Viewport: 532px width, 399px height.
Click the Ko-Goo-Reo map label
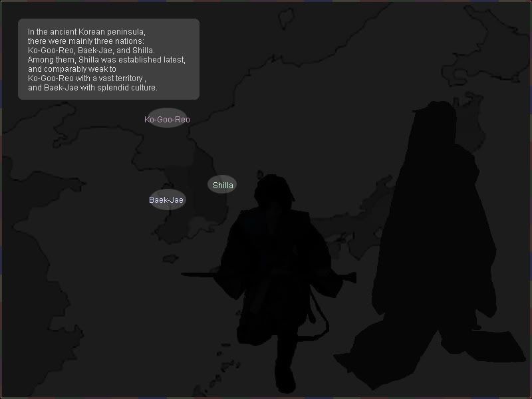point(167,120)
